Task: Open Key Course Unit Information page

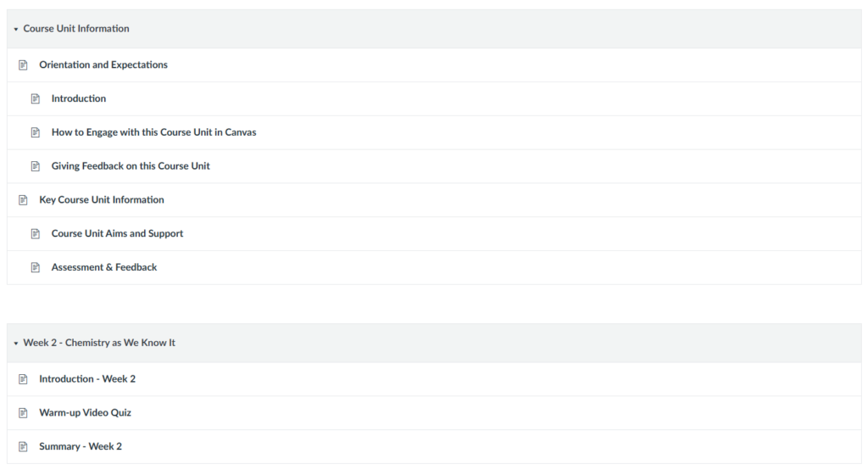Action: 102,200
